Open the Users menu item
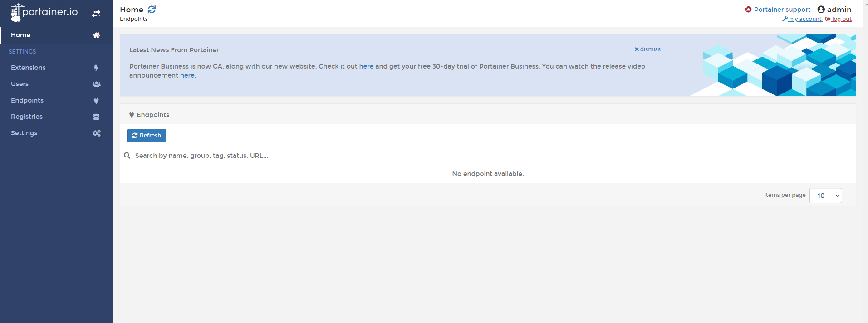This screenshot has height=323, width=868. point(56,84)
